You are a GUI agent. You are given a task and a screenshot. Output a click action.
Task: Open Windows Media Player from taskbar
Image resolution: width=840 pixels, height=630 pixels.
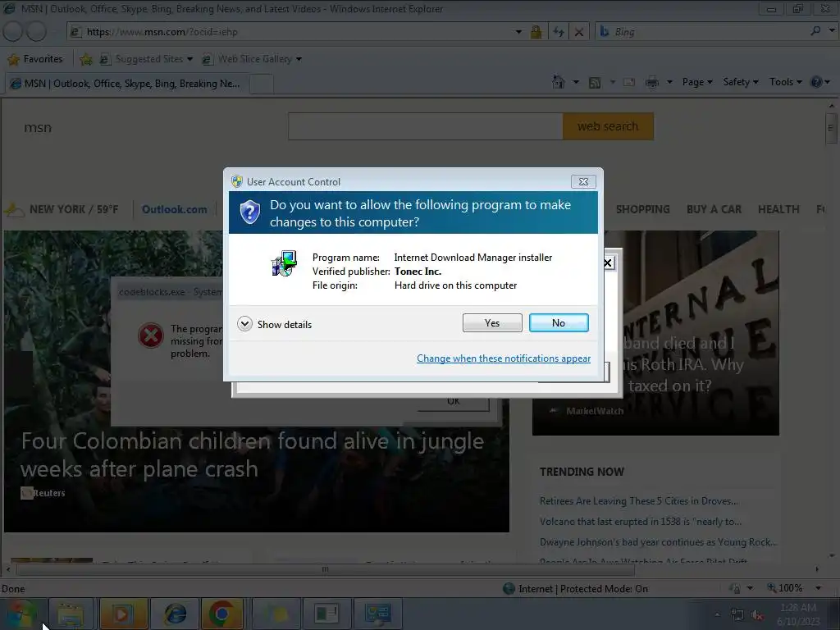coord(122,614)
